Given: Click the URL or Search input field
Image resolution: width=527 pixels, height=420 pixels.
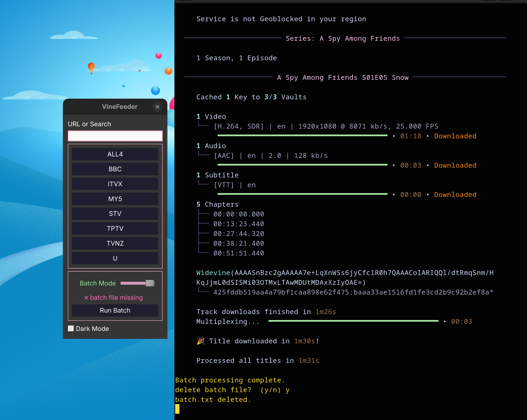Looking at the screenshot, I should click(115, 136).
